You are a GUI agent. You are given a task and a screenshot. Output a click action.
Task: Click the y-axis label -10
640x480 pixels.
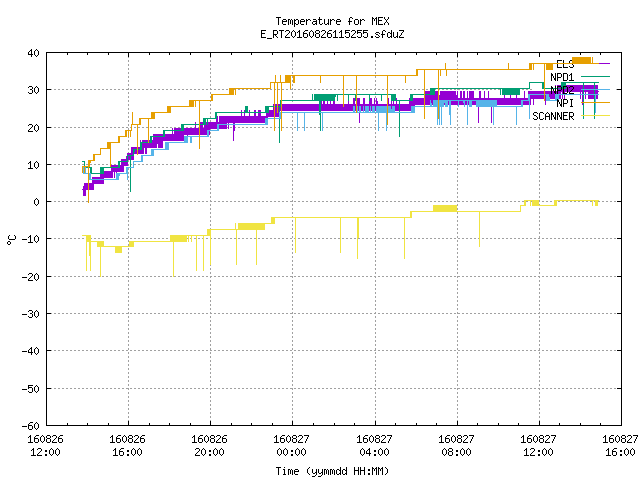tap(31, 239)
